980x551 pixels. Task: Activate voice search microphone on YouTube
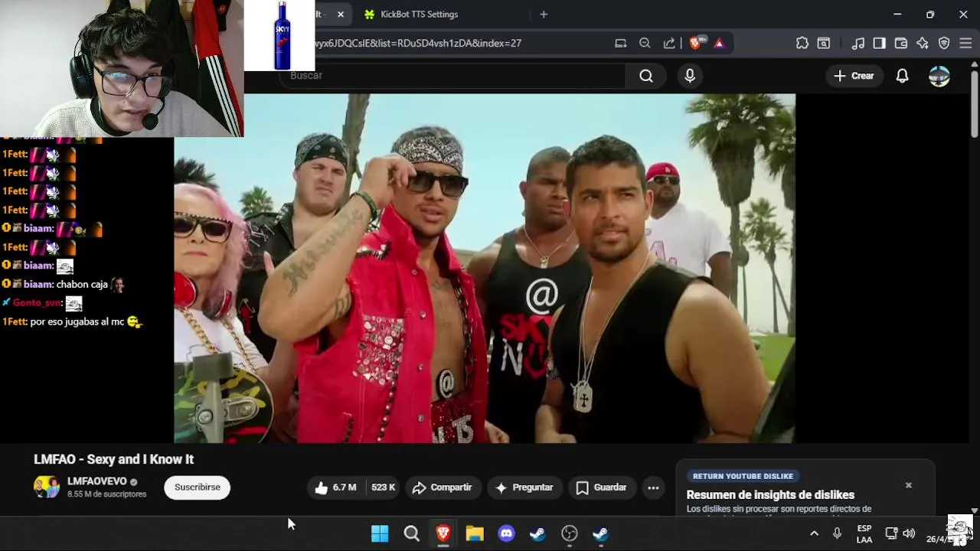[690, 76]
